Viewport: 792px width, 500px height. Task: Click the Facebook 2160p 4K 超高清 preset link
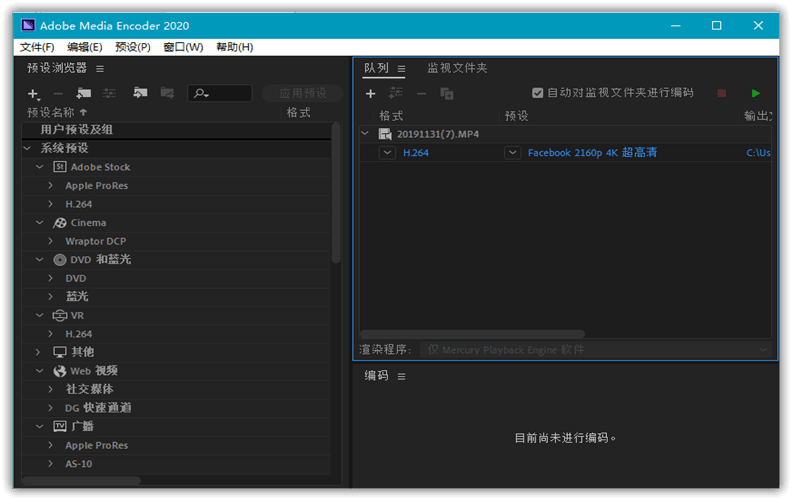pos(592,153)
